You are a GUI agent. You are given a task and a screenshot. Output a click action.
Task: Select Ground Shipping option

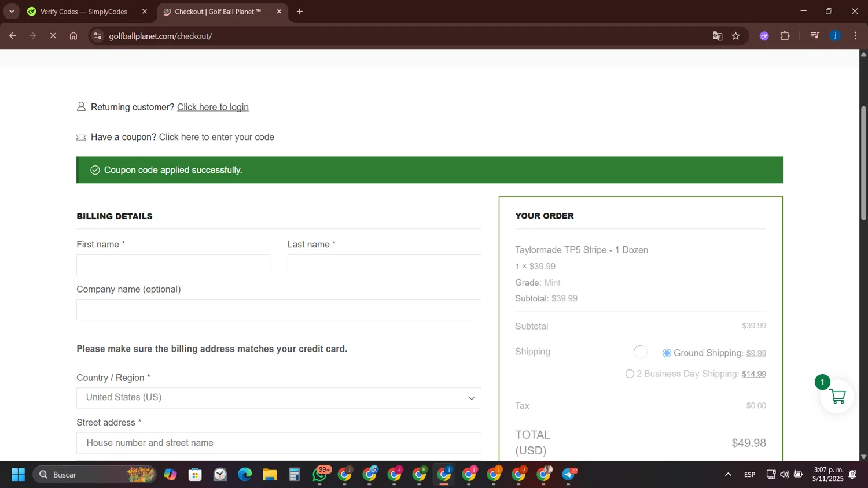click(667, 353)
